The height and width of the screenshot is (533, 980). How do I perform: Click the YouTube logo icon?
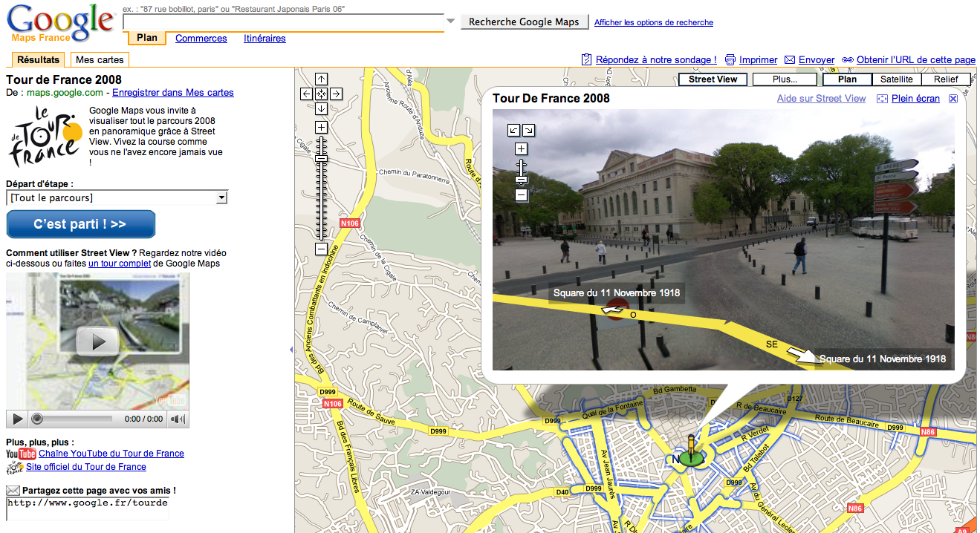tap(21, 454)
